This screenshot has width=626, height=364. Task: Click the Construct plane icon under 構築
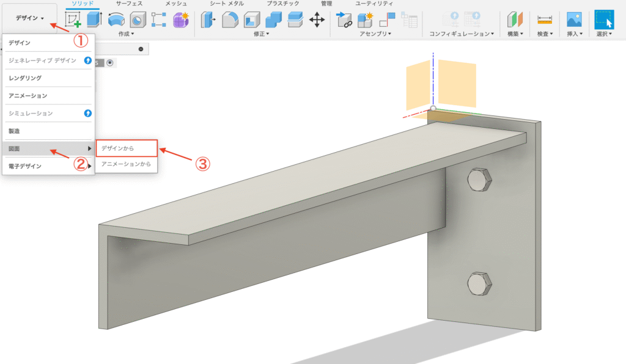[x=515, y=18]
